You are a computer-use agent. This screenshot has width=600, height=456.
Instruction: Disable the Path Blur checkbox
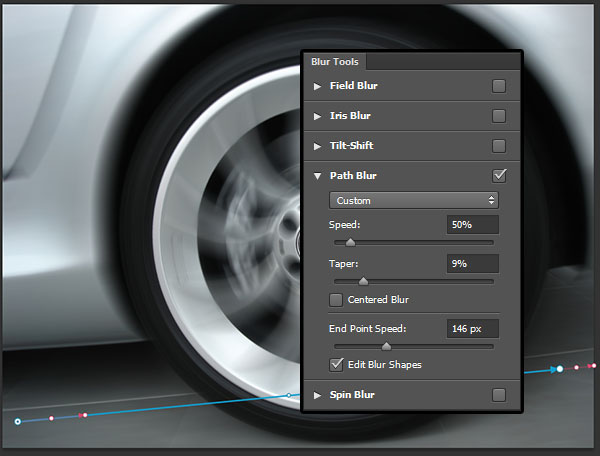tap(499, 176)
